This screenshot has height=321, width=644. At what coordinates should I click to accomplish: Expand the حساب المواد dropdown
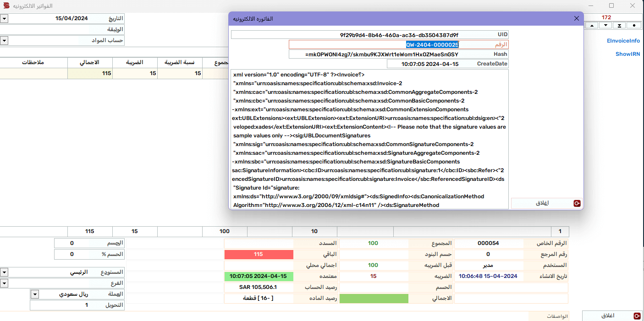pyautogui.click(x=4, y=40)
